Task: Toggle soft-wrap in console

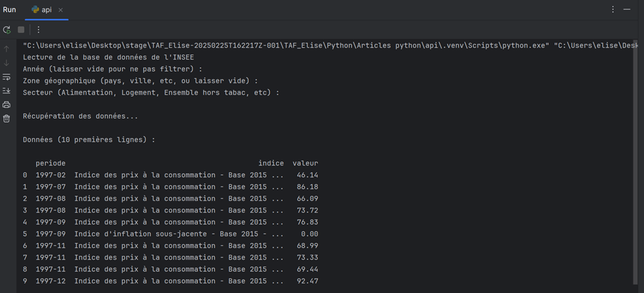Action: click(x=6, y=77)
